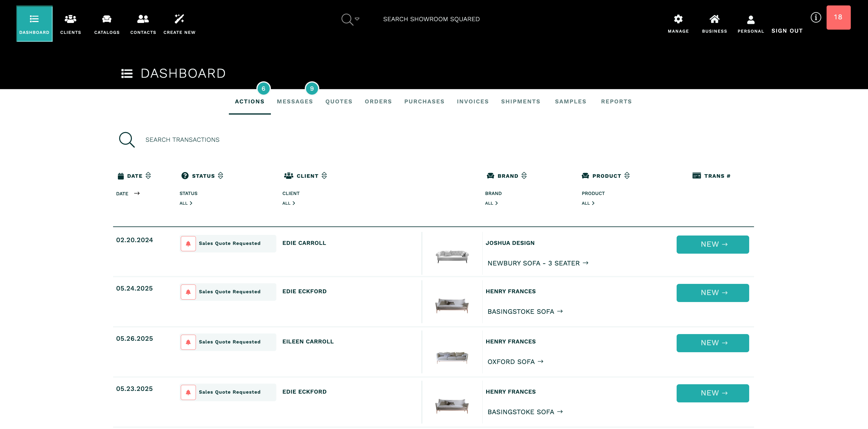Expand the Client All filter

(288, 203)
